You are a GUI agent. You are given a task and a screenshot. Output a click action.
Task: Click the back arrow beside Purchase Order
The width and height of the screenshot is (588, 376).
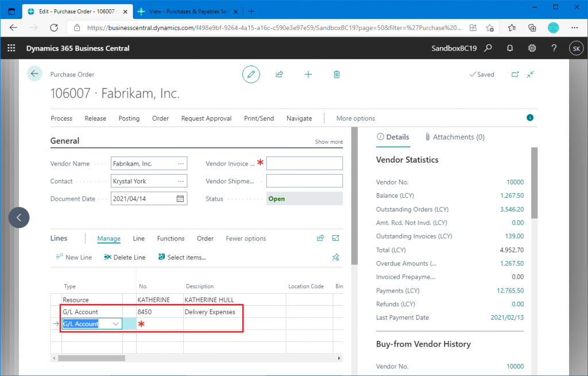(34, 74)
